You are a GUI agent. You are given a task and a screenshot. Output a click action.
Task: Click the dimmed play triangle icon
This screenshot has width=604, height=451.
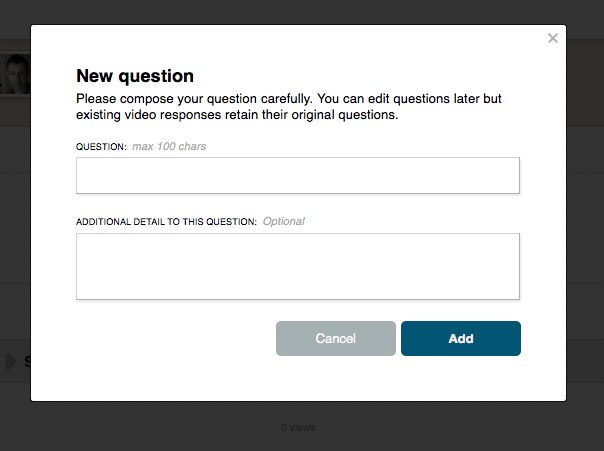[x=10, y=361]
